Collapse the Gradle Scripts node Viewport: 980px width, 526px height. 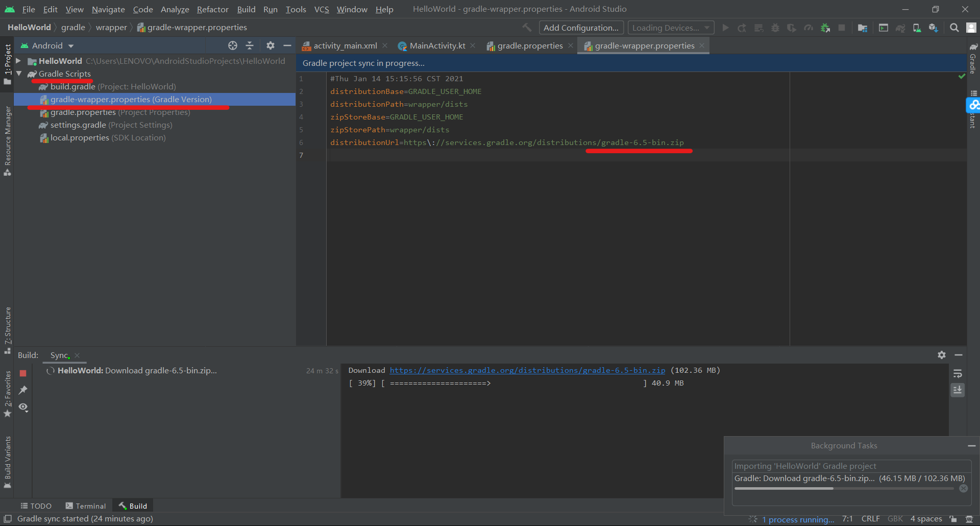click(18, 74)
